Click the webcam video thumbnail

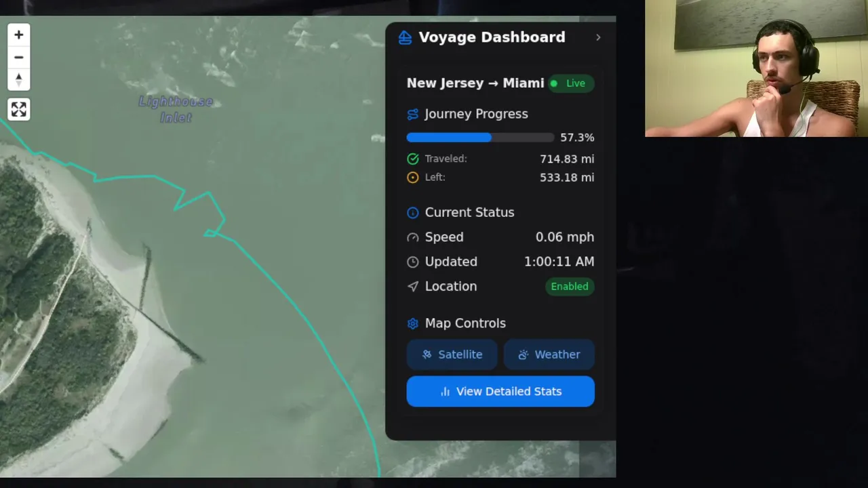[x=756, y=68]
